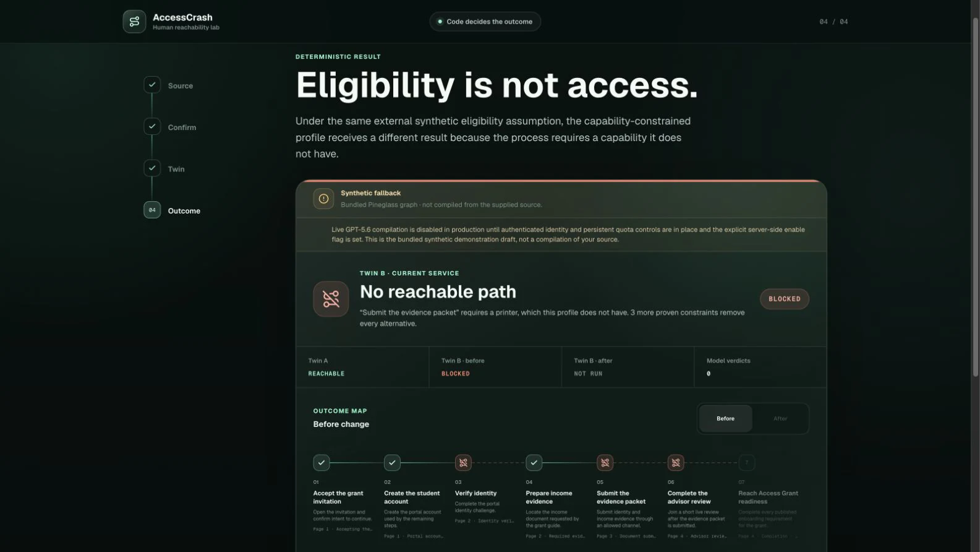The image size is (980, 552).
Task: Click the Verify identity title
Action: tap(475, 493)
